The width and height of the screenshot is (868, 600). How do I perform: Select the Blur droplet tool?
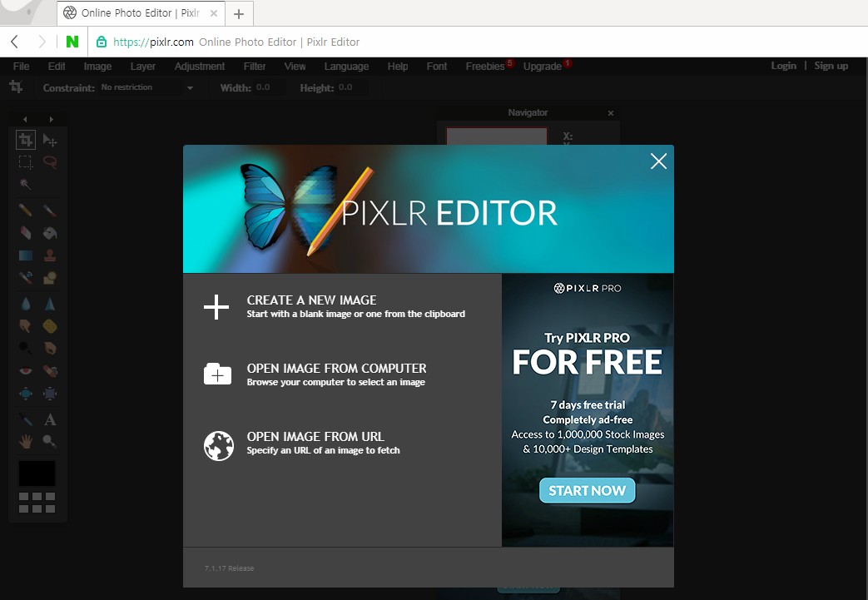click(26, 304)
